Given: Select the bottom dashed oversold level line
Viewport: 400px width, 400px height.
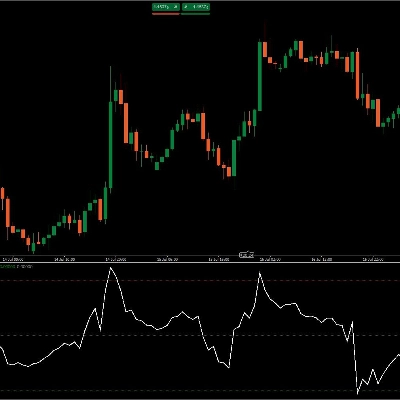Looking at the screenshot, I should click(200, 390).
